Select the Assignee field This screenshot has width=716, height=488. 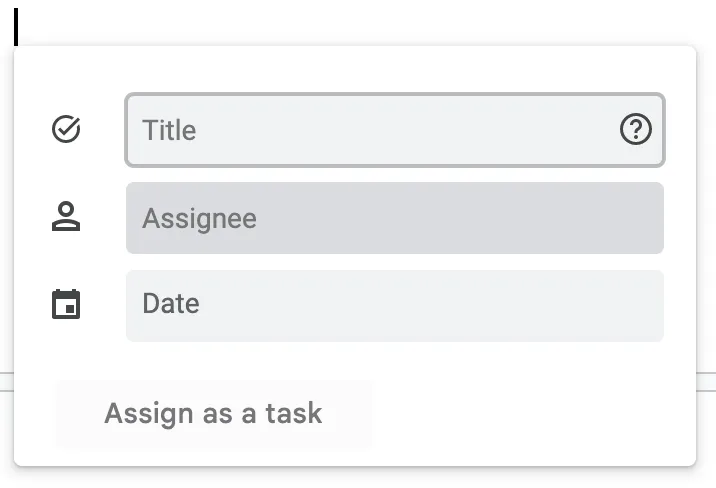pos(395,218)
